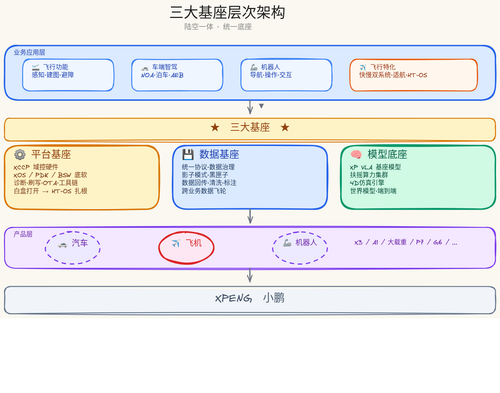This screenshot has height=393, width=500.
Task: Click the 模型底座 heading
Action: coord(387,154)
